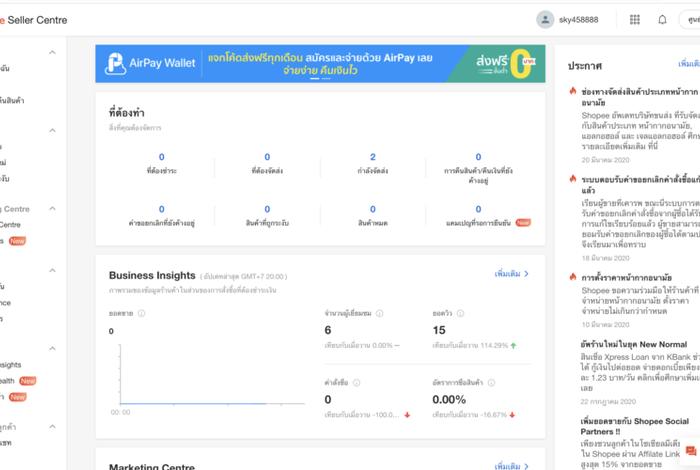Open ที่ต้องชำระ to-do item
Screen dimensions: 700x470
pos(161,163)
